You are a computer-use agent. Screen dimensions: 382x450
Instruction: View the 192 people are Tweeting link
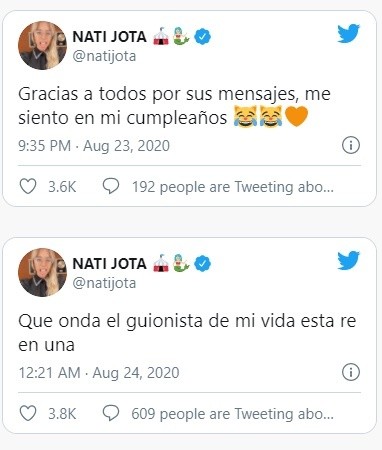point(233,187)
